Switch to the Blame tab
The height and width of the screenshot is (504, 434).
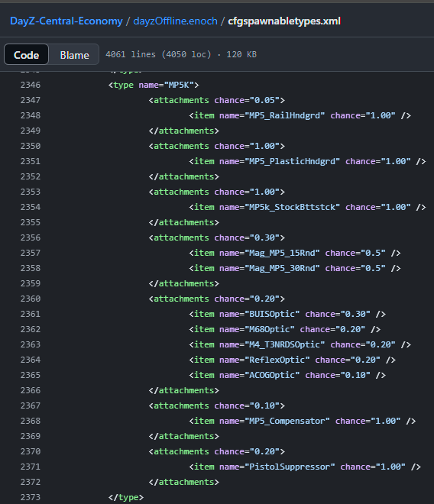pos(75,55)
